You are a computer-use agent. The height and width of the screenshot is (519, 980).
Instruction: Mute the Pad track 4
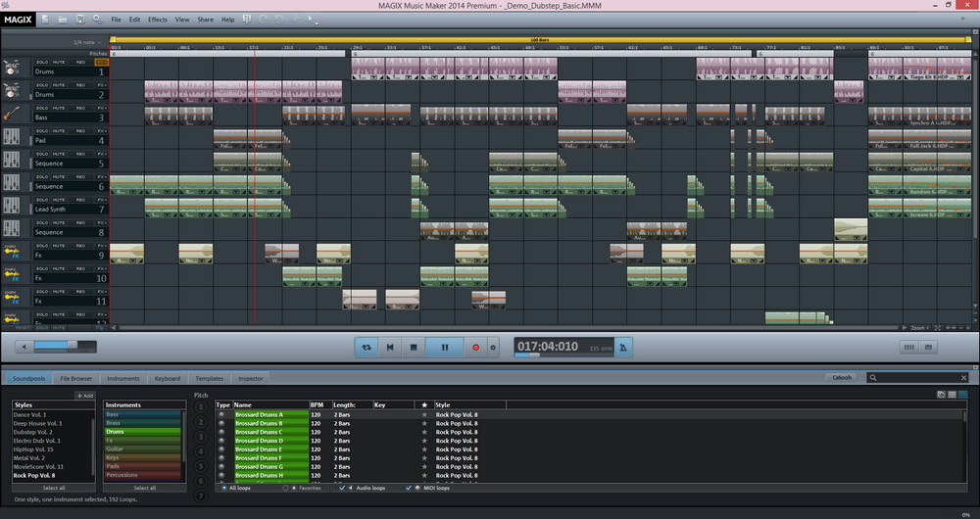click(59, 131)
